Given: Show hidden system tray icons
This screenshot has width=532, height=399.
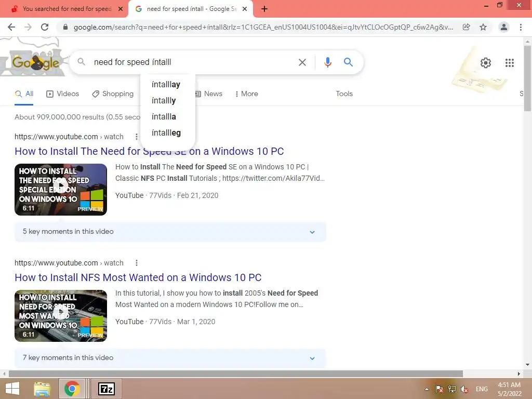Looking at the screenshot, I should coord(427,389).
